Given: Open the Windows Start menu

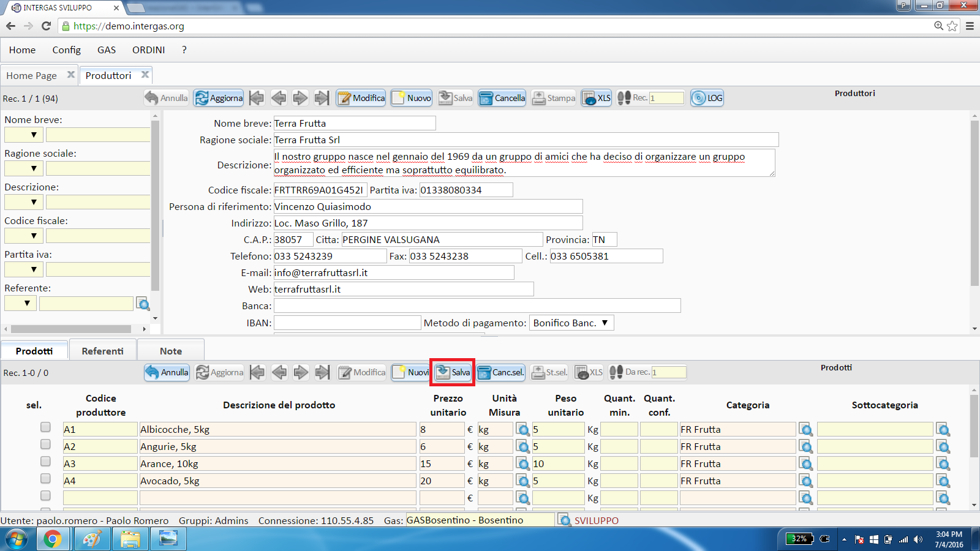Looking at the screenshot, I should pos(17,539).
